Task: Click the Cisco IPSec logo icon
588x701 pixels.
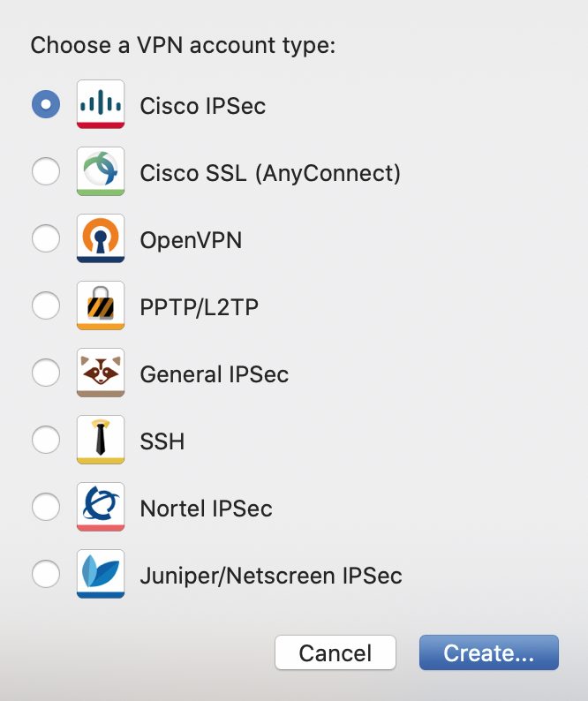Action: click(101, 104)
